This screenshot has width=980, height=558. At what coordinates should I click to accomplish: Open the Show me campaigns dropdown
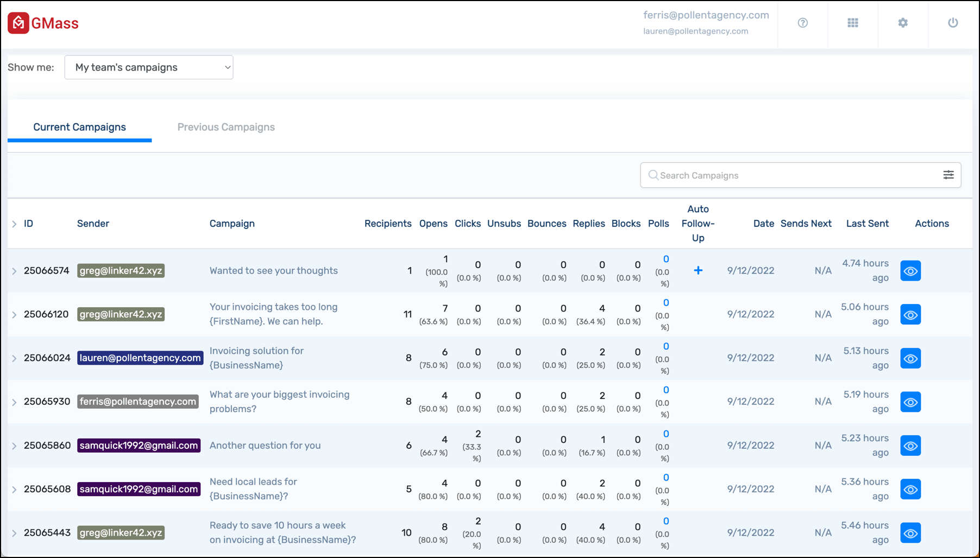point(149,67)
